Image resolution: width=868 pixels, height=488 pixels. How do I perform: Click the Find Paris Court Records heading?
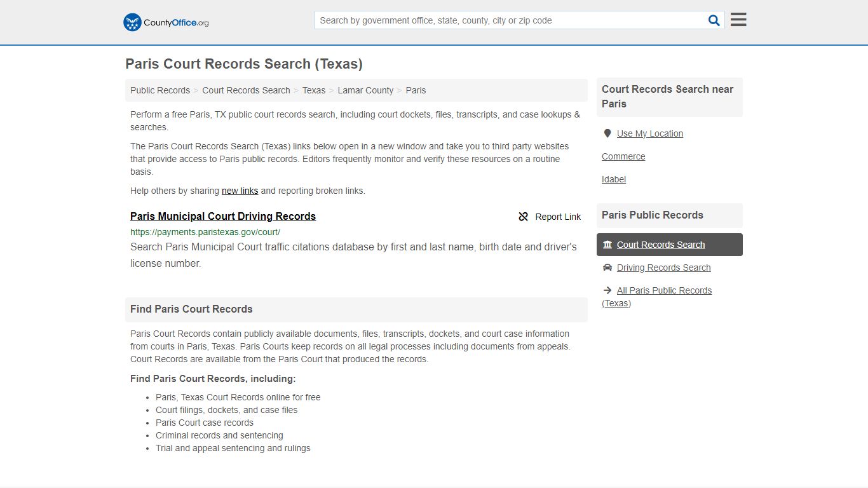click(x=191, y=309)
